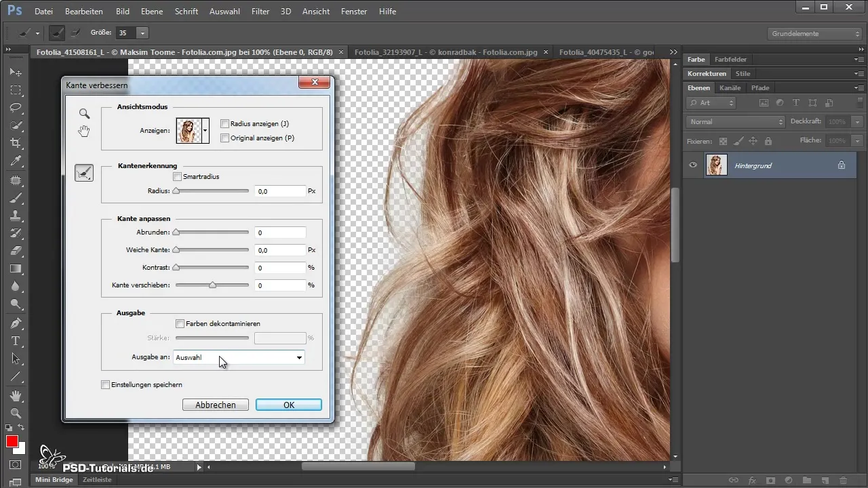
Task: Switch to the Kanäle tab
Action: (x=730, y=87)
